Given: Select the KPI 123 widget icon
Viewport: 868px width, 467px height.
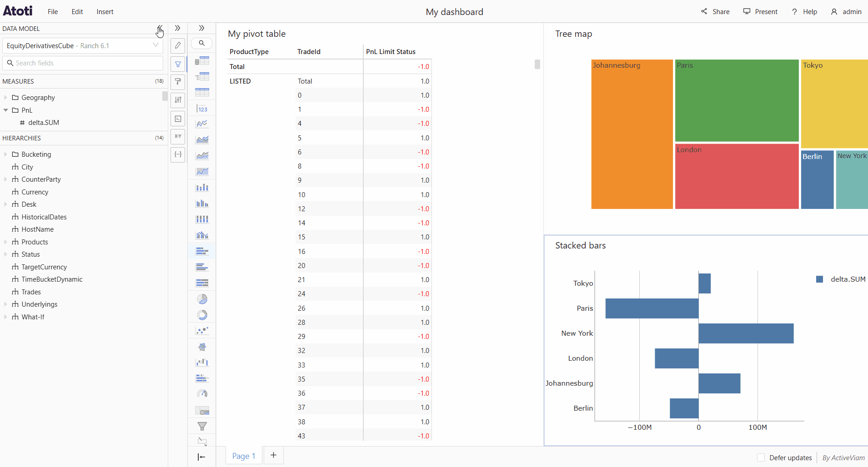Looking at the screenshot, I should [x=202, y=109].
